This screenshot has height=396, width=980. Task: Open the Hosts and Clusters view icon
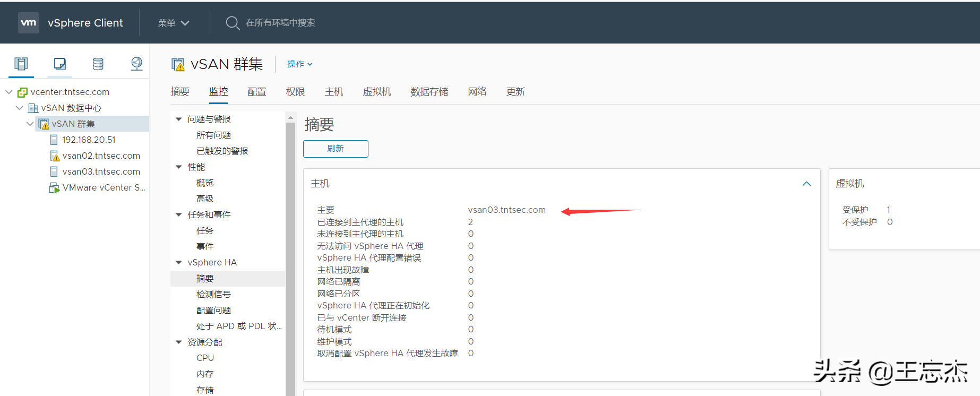[x=21, y=64]
